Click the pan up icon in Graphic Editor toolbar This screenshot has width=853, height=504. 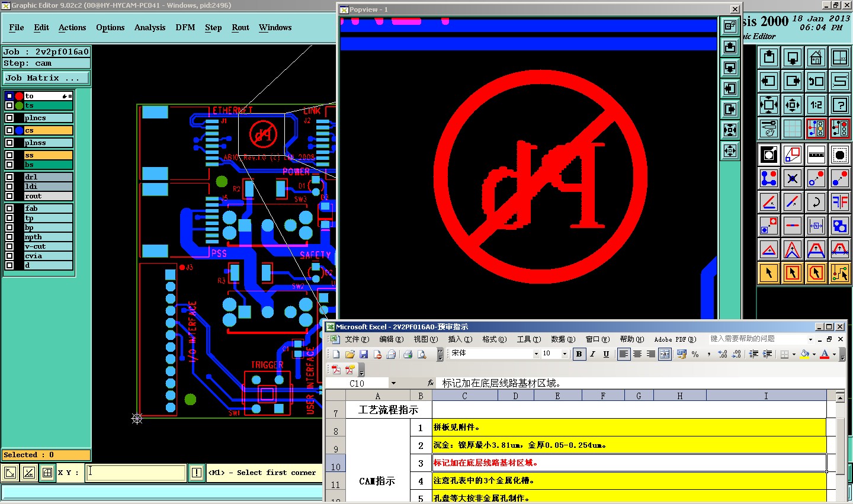point(769,57)
